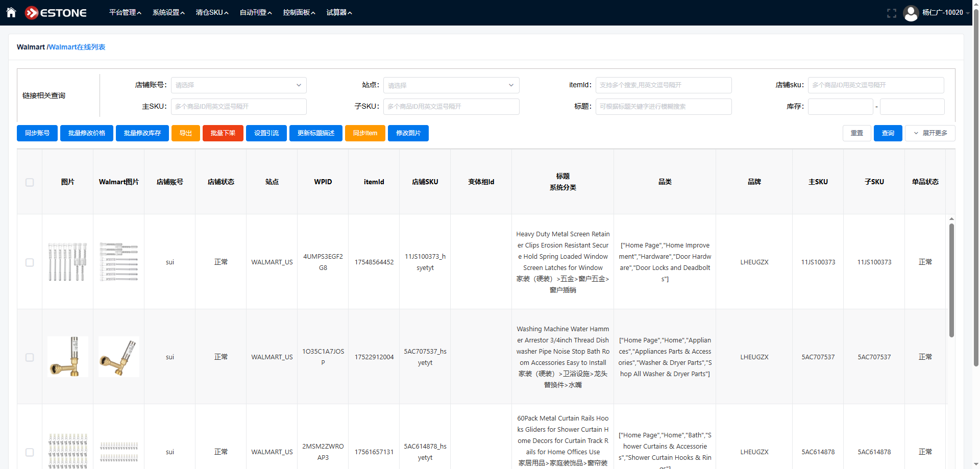Open the product image for 5AC707537

click(68, 357)
